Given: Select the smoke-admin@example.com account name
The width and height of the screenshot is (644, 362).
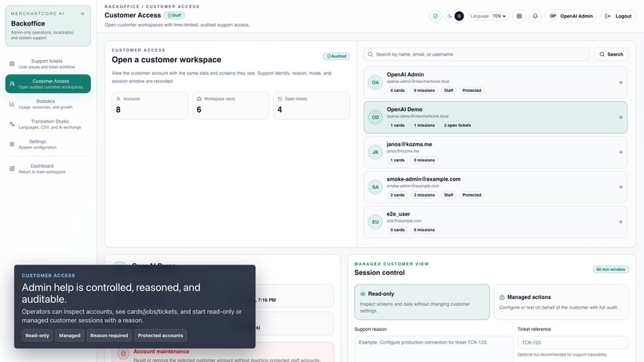Looking at the screenshot, I should [x=423, y=179].
